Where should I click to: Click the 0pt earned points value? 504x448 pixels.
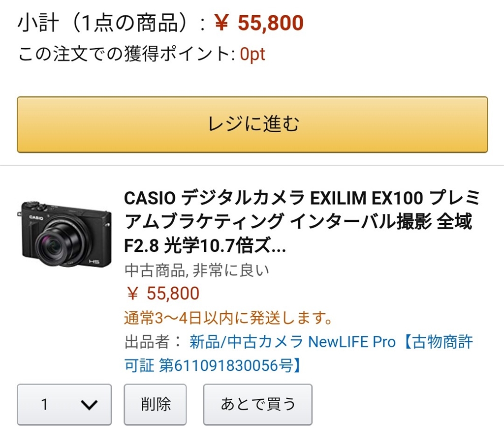(252, 54)
